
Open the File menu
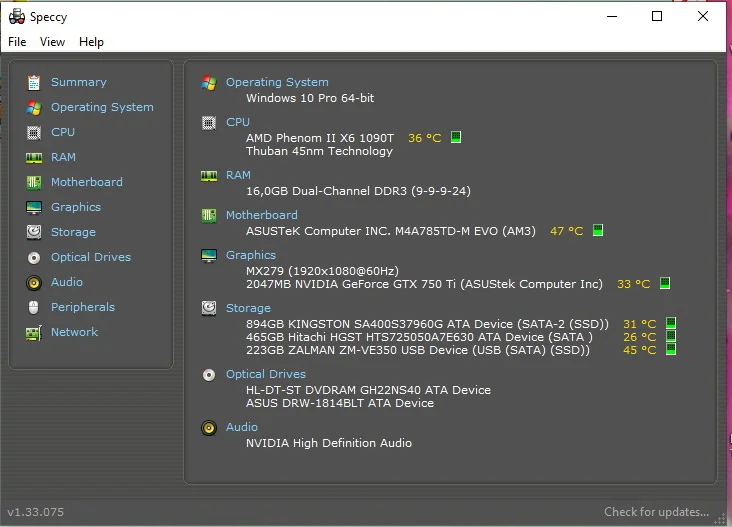click(x=17, y=42)
